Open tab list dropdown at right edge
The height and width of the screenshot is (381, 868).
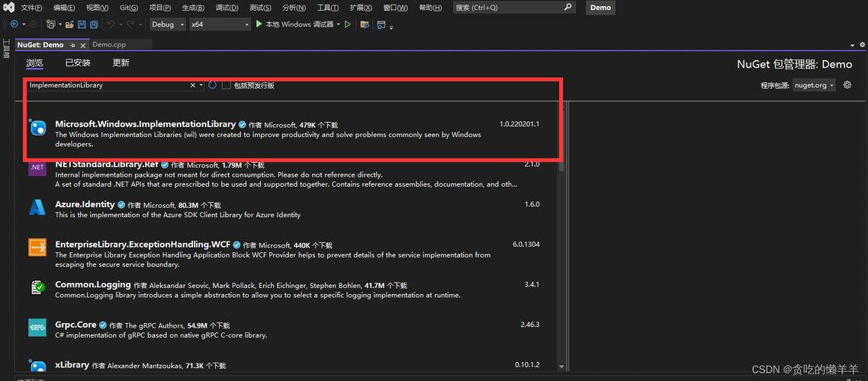point(853,46)
